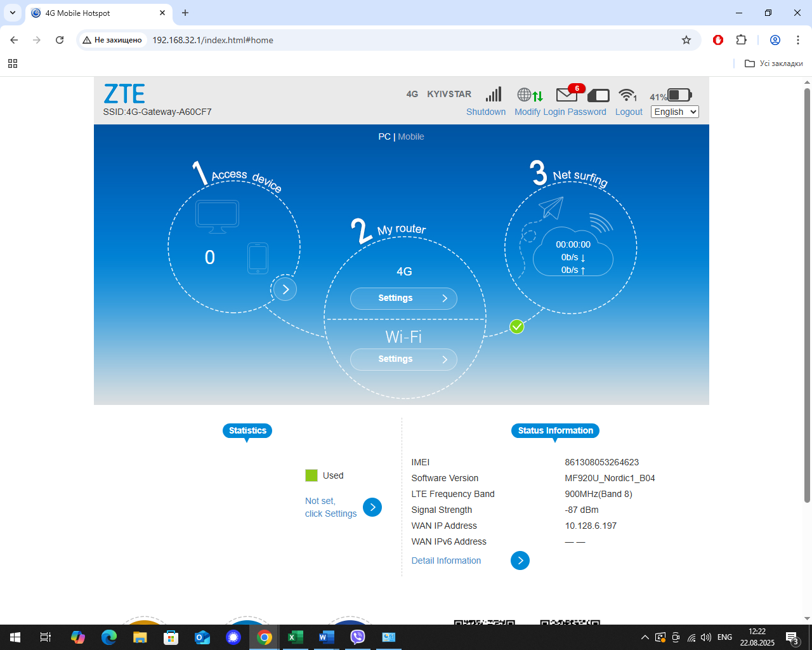Click the ZTE logo
This screenshot has height=650, width=812.
[124, 93]
